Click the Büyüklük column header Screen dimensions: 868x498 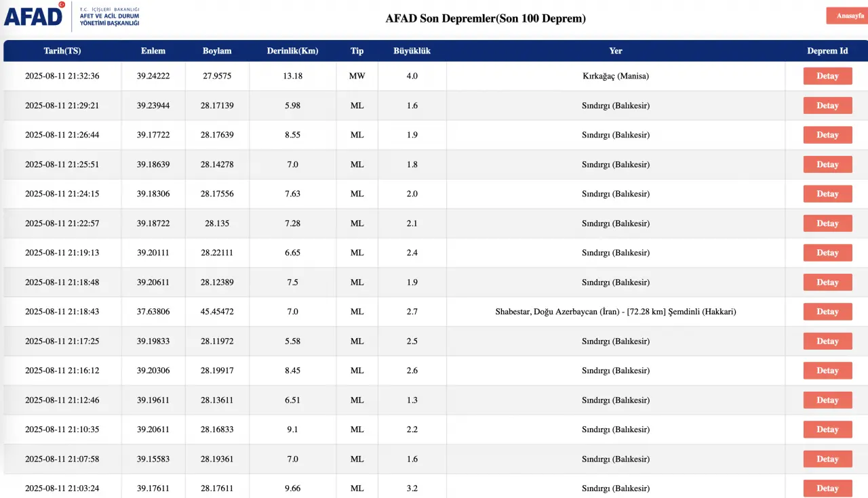pyautogui.click(x=412, y=51)
